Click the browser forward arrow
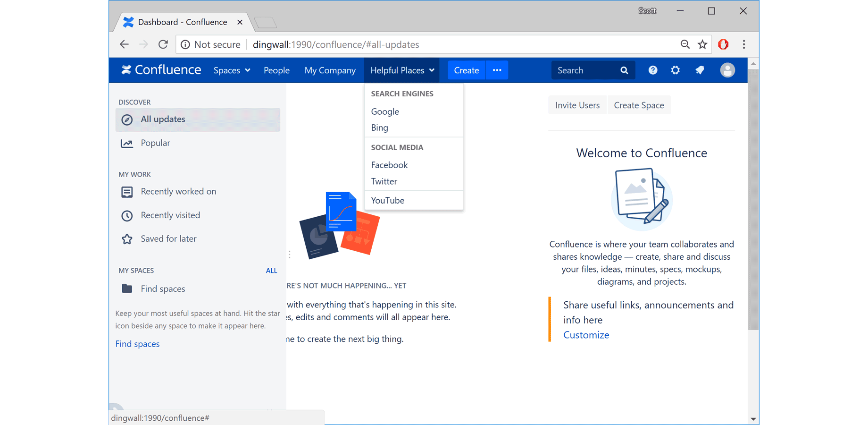This screenshot has width=868, height=425. pos(143,44)
